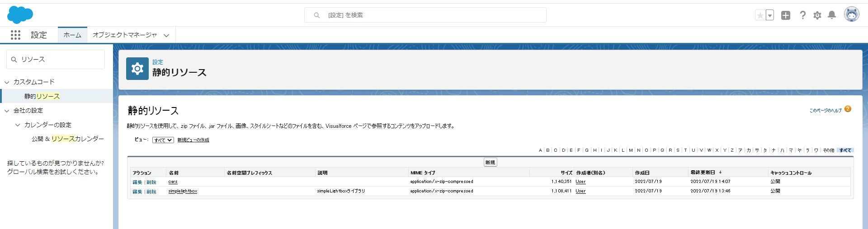Filter list by letter S
The height and width of the screenshot is (229, 868).
tap(678, 150)
